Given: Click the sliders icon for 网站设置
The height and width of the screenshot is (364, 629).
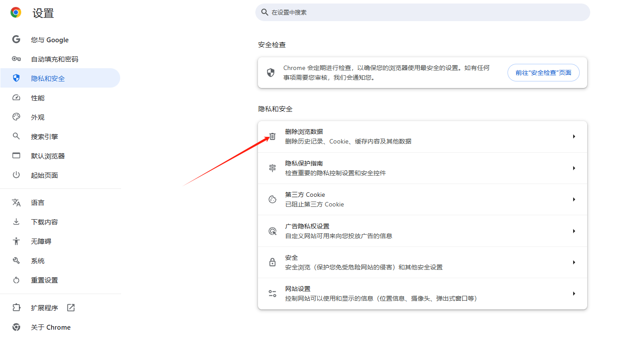Looking at the screenshot, I should coord(272,294).
